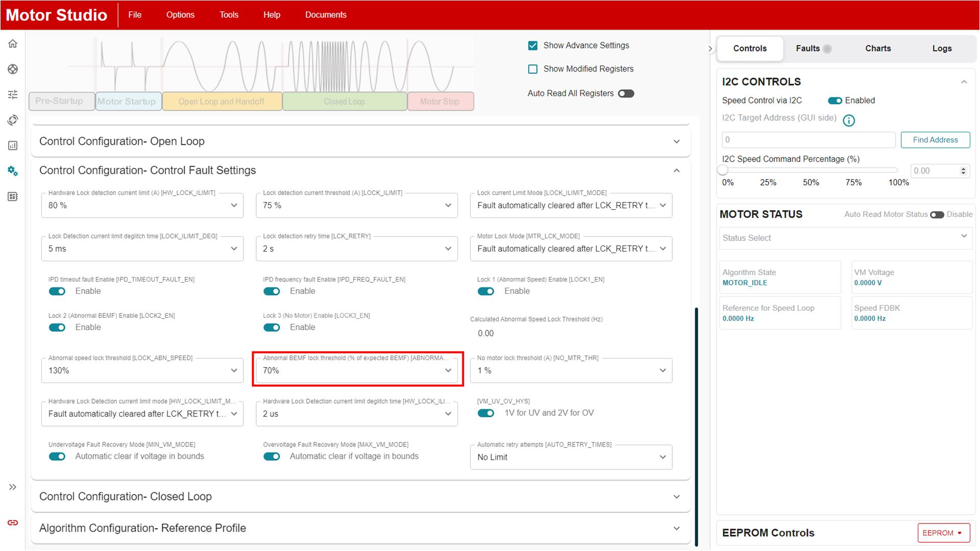
Task: Click the home icon in sidebar
Action: (13, 44)
